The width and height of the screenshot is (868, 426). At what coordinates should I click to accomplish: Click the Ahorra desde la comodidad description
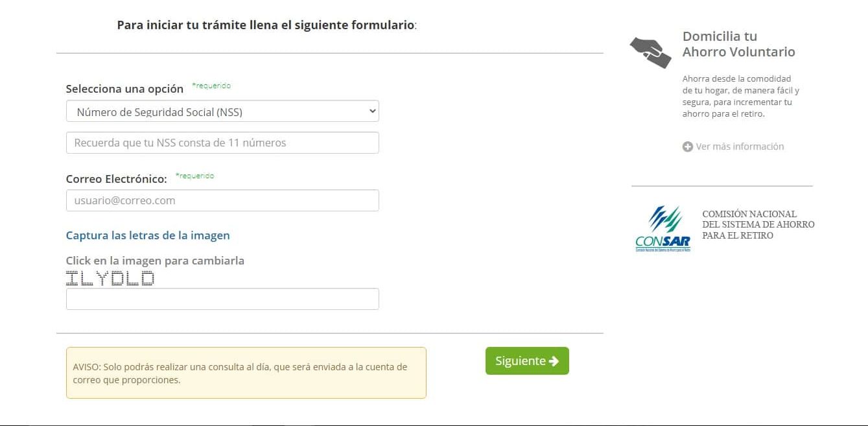741,96
